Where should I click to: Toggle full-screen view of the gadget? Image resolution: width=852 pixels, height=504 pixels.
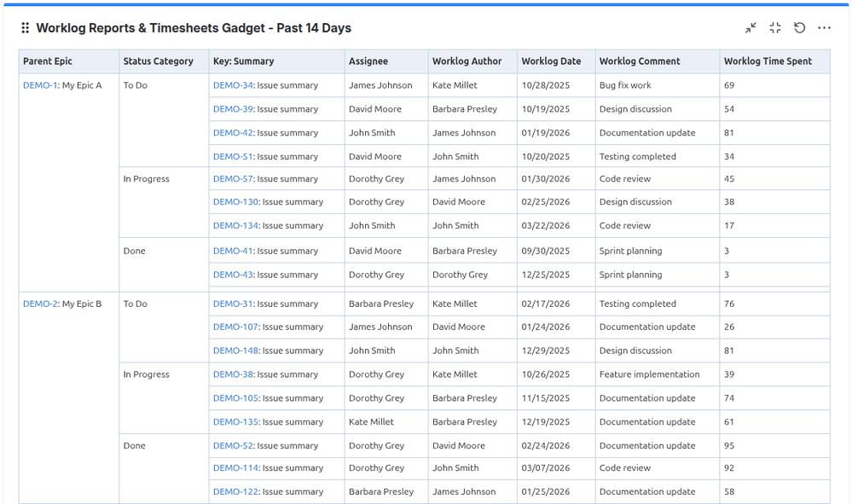point(775,27)
